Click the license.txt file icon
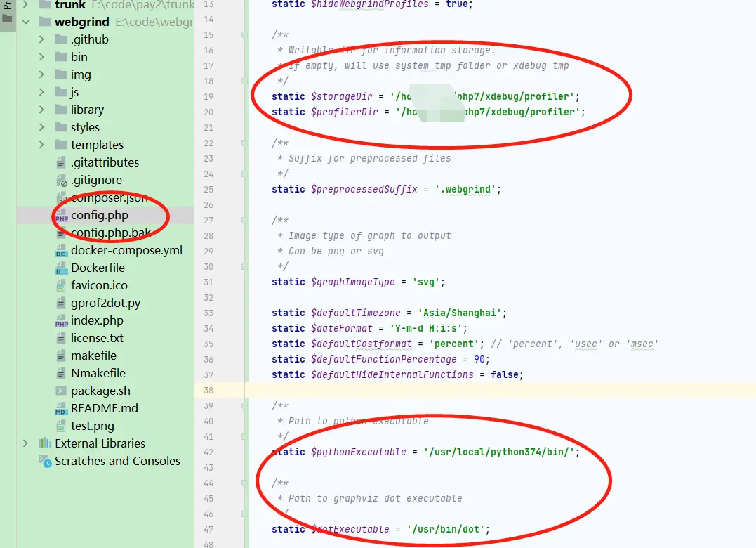Screen dimensions: 756x548 (61, 339)
